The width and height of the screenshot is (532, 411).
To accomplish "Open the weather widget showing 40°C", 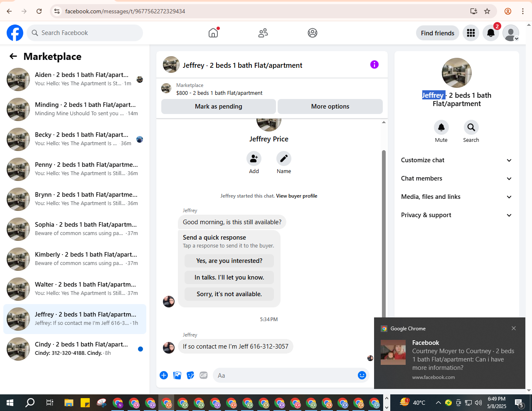I will (413, 403).
